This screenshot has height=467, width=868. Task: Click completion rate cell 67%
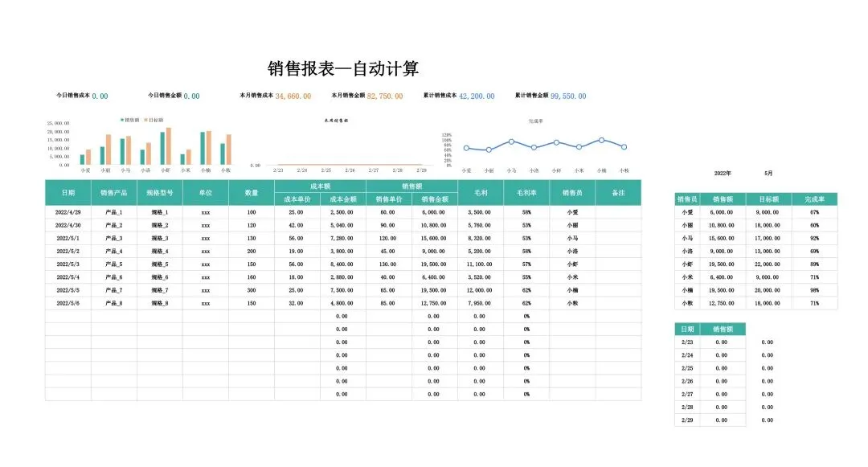click(814, 212)
